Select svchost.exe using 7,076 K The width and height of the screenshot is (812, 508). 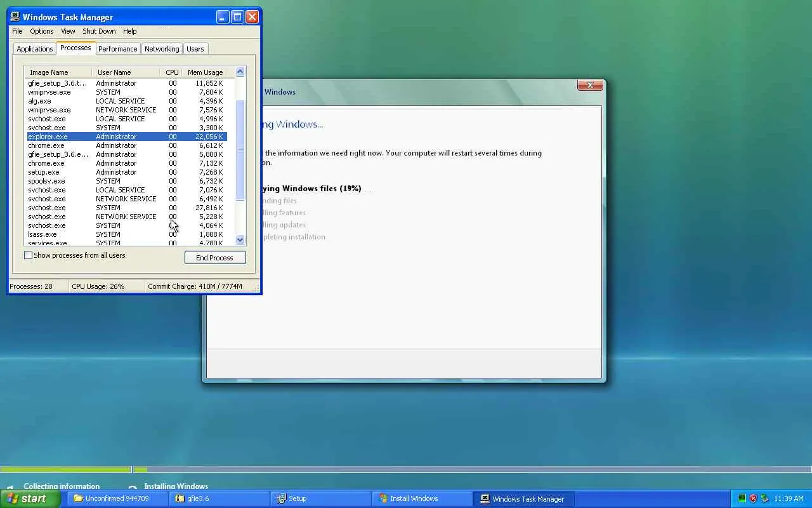126,190
